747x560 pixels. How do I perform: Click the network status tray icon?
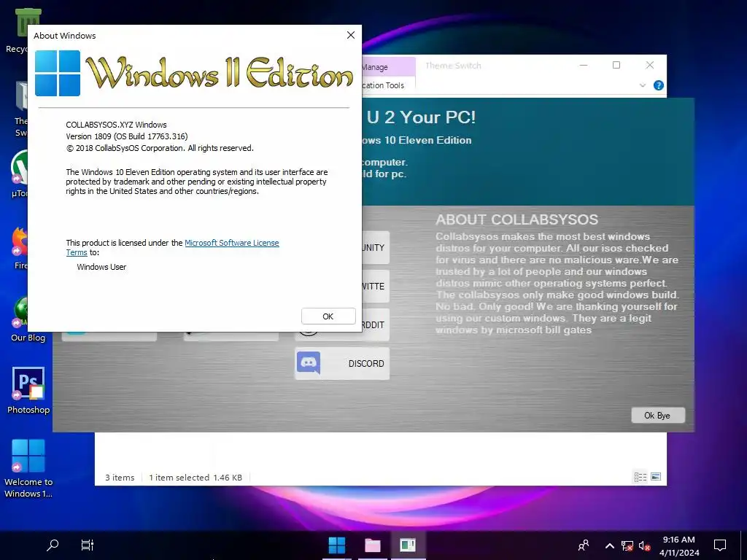click(627, 545)
